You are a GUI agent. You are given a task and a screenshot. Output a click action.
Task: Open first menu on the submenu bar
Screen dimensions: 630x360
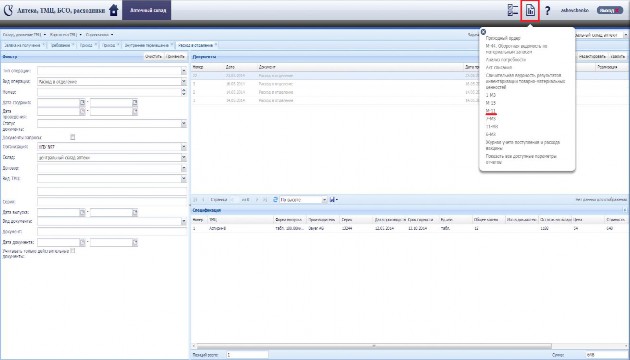24,35
